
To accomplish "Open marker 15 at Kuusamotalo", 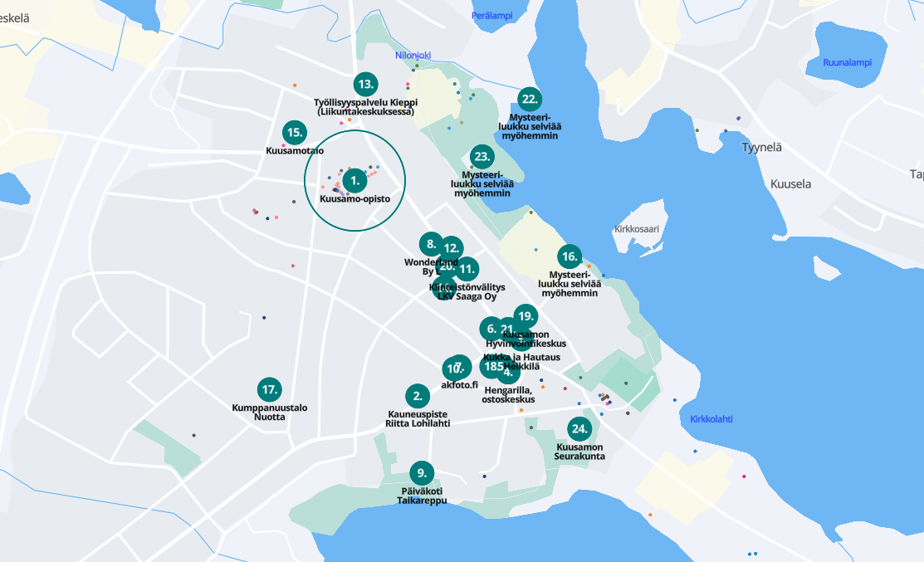I will (295, 133).
